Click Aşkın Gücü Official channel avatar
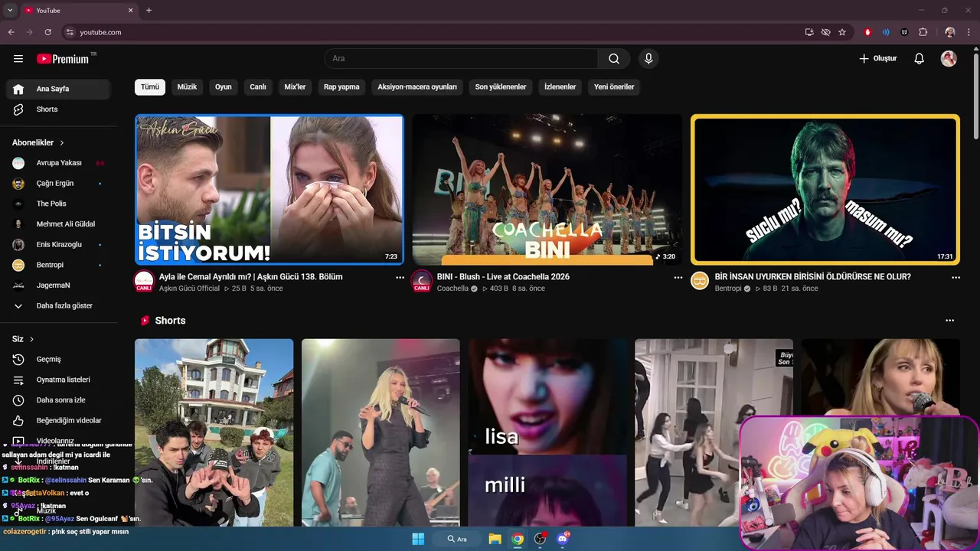Screen dimensions: 980x551 (144, 281)
